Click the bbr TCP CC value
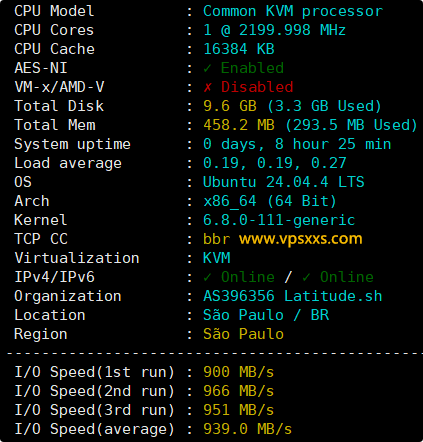Viewport: 423px width, 442px height. click(217, 239)
